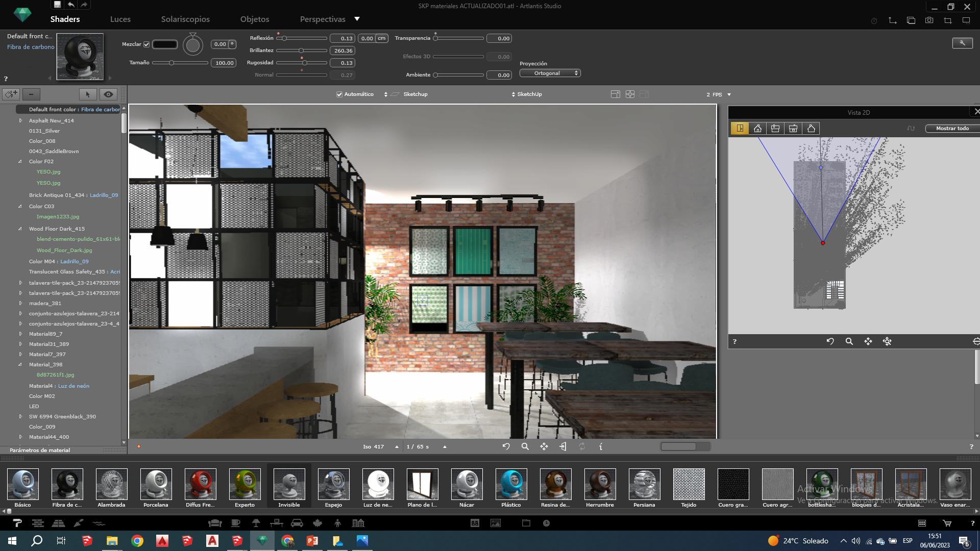This screenshot has height=551, width=980.
Task: Open the Proyección Ortogonal dropdown
Action: click(550, 73)
